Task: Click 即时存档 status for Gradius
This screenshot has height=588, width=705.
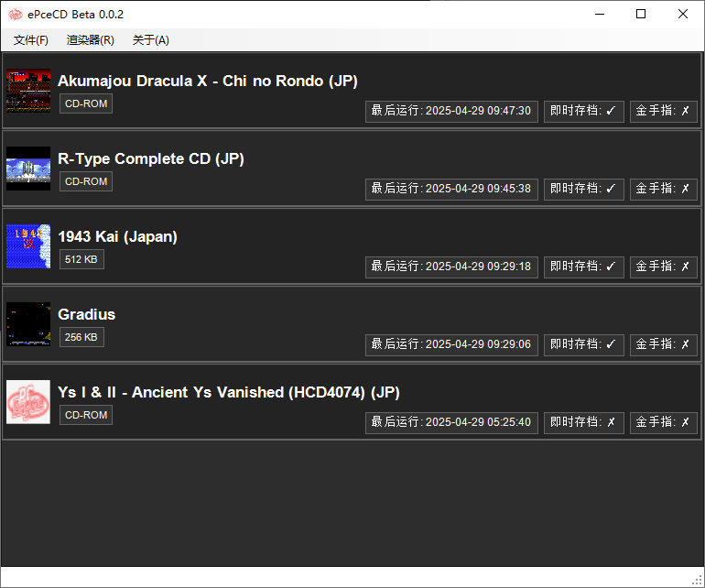Action: point(583,344)
